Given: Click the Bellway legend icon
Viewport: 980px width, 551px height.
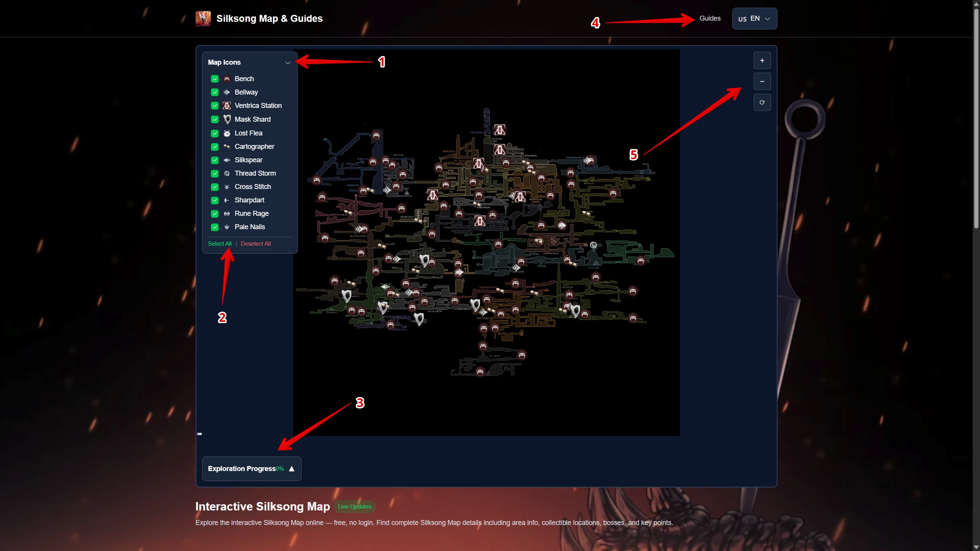Looking at the screenshot, I should pos(227,92).
